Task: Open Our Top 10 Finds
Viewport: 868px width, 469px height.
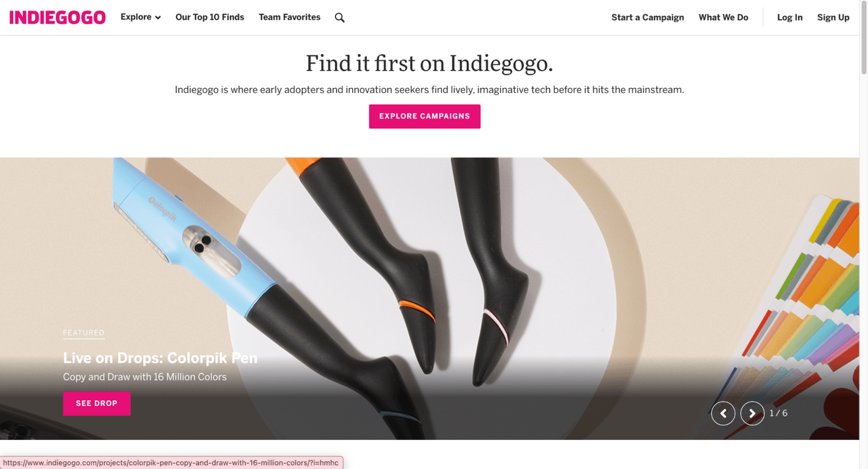Action: [x=210, y=17]
